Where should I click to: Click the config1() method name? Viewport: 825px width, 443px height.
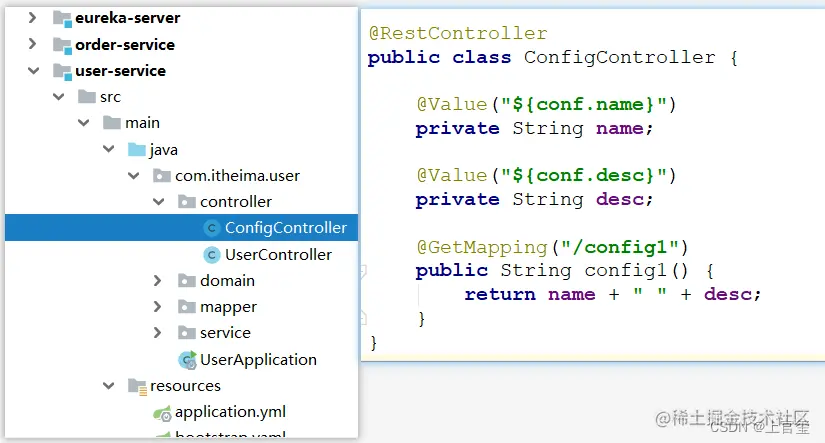[625, 270]
